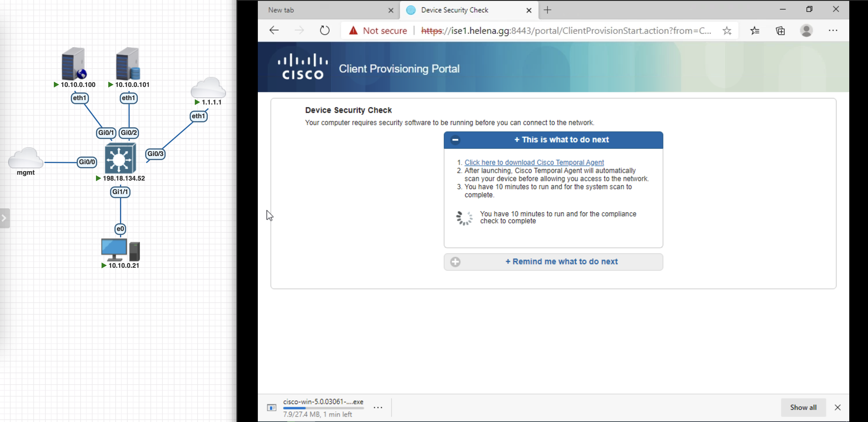This screenshot has width=868, height=422.
Task: Click the Not secure warning indicator
Action: pyautogui.click(x=378, y=31)
